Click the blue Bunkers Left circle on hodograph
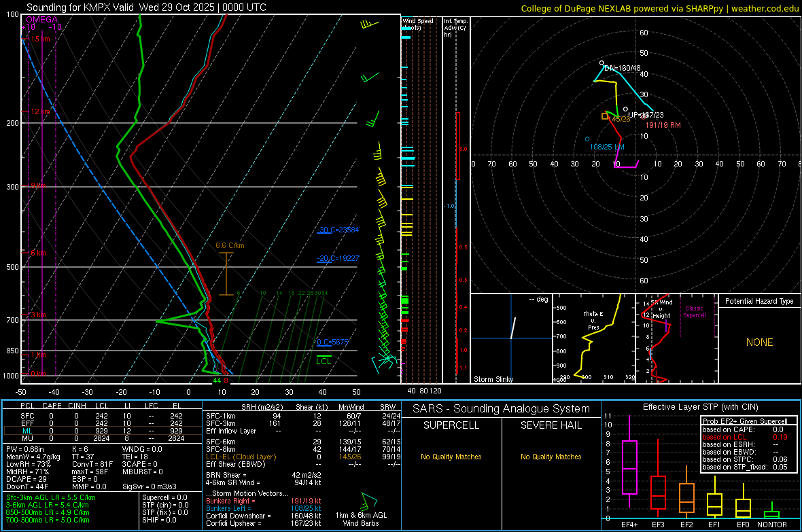Viewport: 802px width, 532px height. 587,139
